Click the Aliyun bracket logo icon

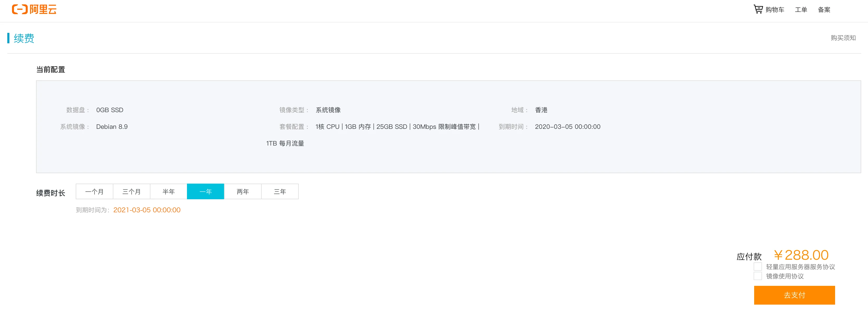point(20,9)
